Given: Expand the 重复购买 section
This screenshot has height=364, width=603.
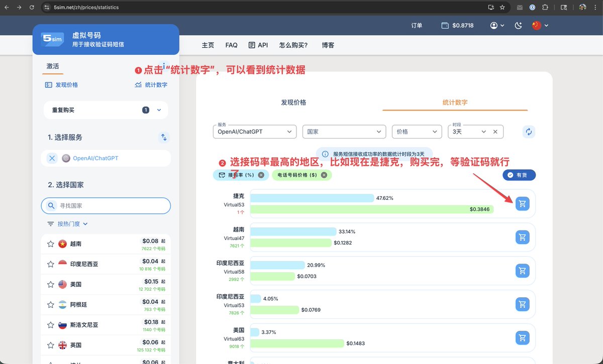Looking at the screenshot, I should coord(106,110).
